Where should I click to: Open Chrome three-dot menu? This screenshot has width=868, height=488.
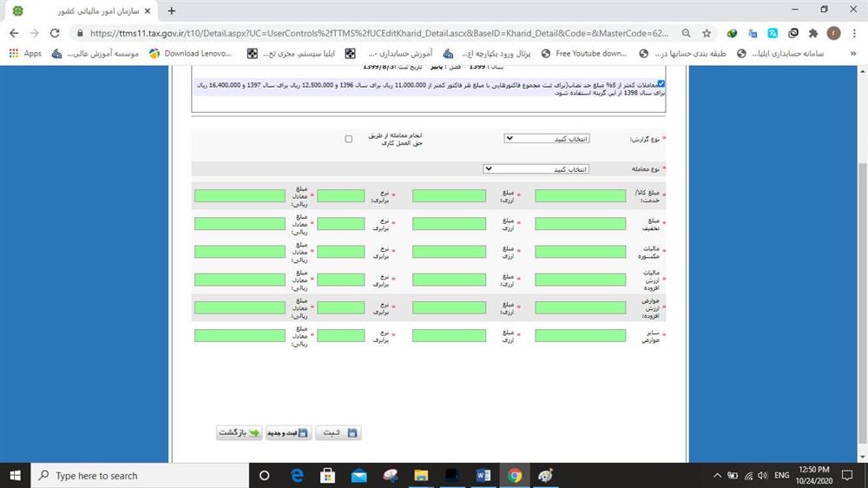click(x=854, y=33)
